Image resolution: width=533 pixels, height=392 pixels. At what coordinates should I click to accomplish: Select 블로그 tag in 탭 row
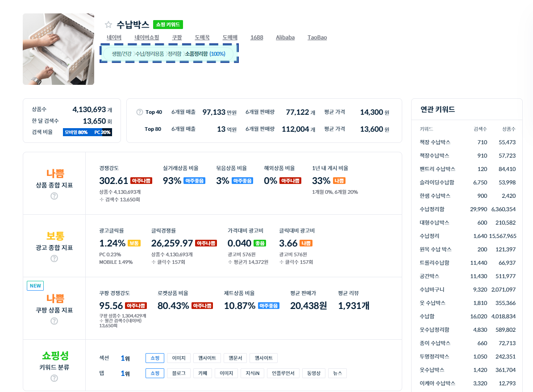tap(179, 373)
